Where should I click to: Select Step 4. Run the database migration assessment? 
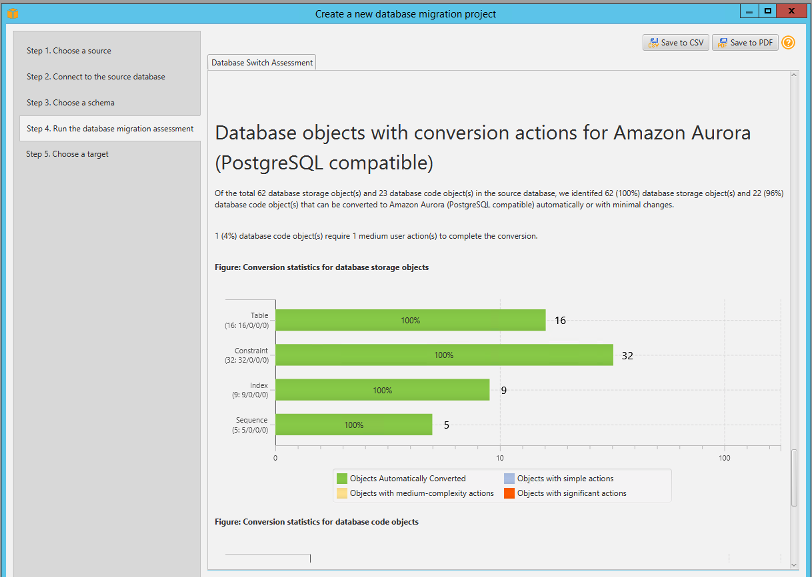coord(110,128)
